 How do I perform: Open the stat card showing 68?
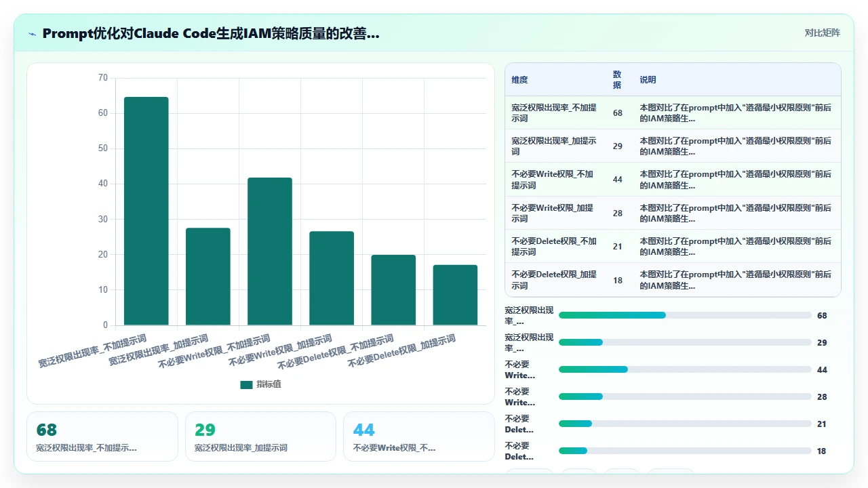point(102,436)
